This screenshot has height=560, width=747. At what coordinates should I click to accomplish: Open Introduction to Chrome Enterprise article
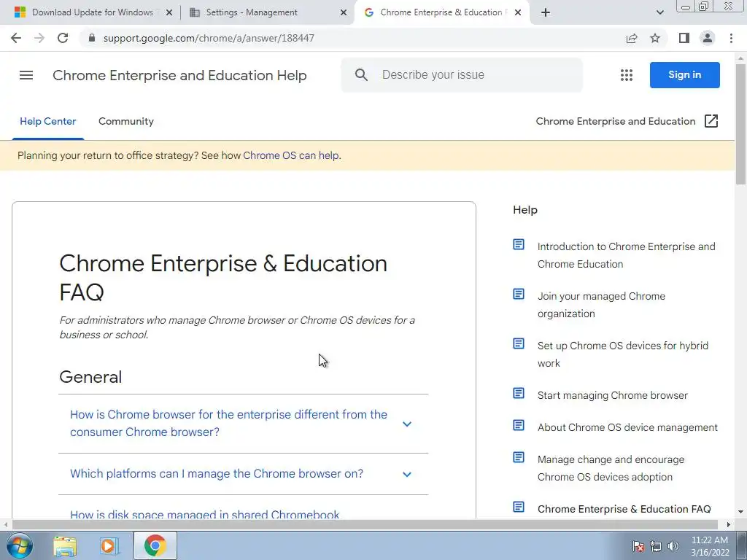click(x=626, y=255)
